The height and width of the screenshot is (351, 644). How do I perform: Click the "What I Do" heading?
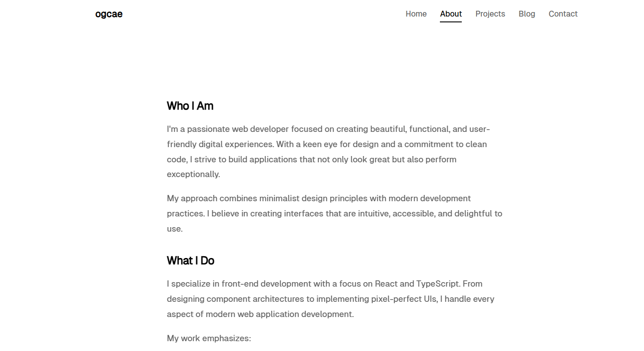coord(190,261)
